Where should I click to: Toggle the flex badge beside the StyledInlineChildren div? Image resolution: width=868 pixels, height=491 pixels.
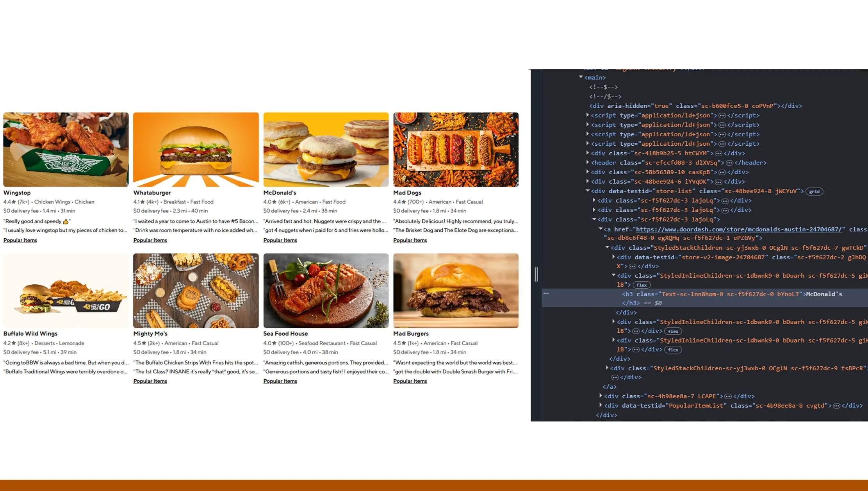(x=642, y=285)
